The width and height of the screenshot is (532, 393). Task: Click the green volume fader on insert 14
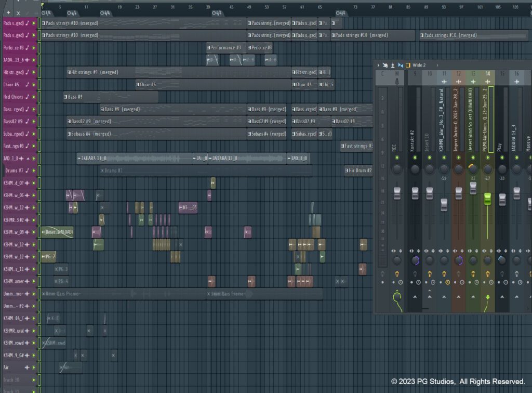(487, 199)
